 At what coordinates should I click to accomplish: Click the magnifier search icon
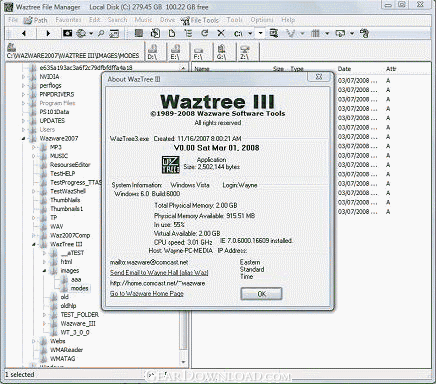[101, 33]
